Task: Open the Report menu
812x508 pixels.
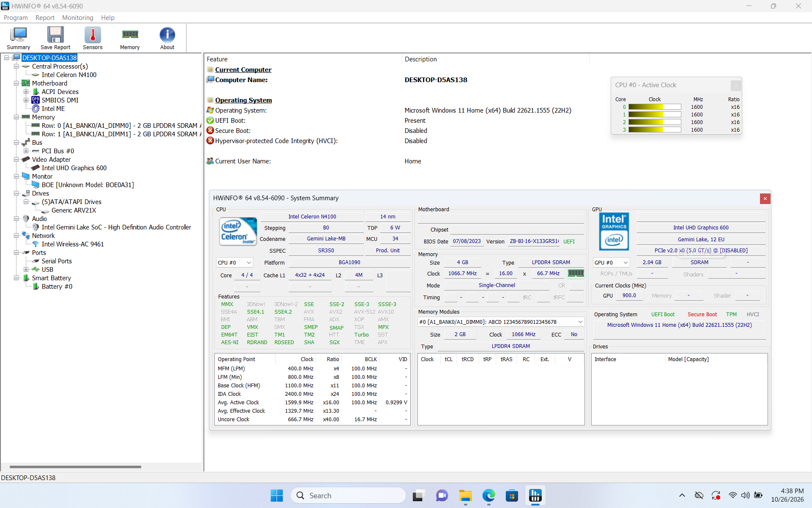Action: click(x=45, y=18)
